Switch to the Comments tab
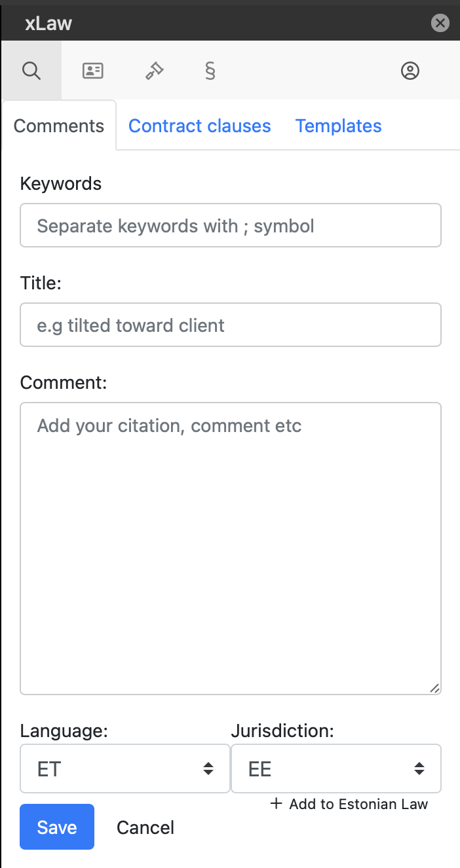The height and width of the screenshot is (868, 460). [x=59, y=126]
